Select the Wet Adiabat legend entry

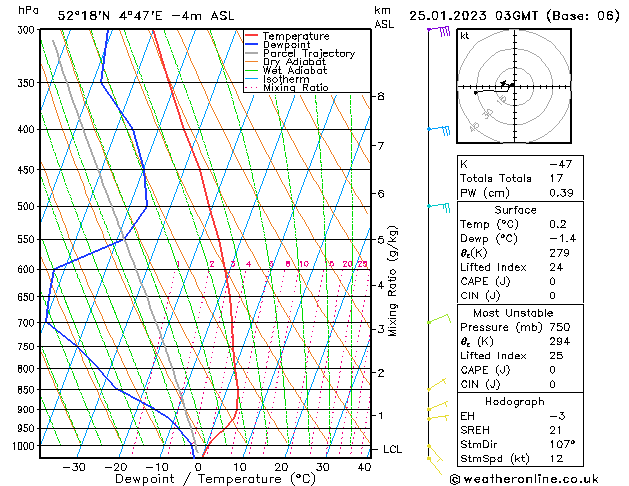tap(286, 71)
